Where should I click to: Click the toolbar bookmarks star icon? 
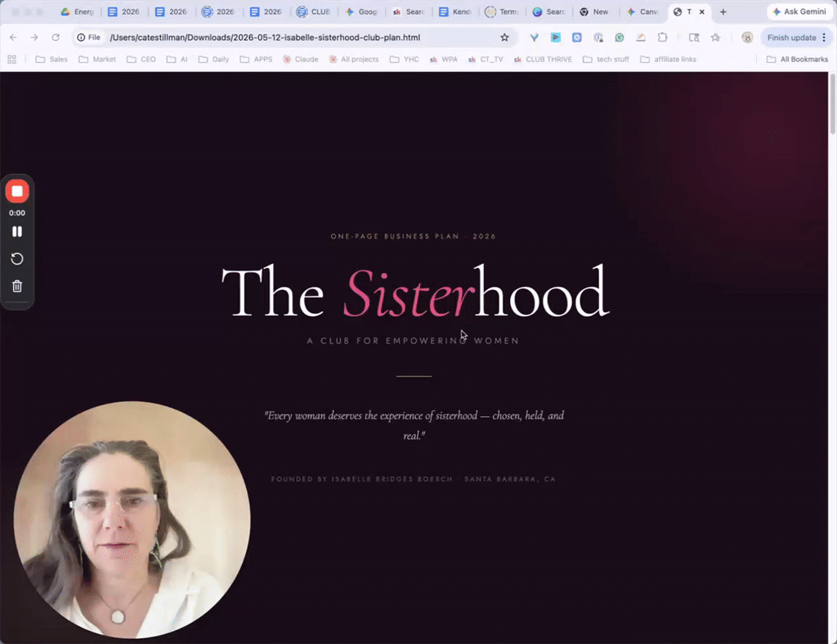tap(715, 38)
